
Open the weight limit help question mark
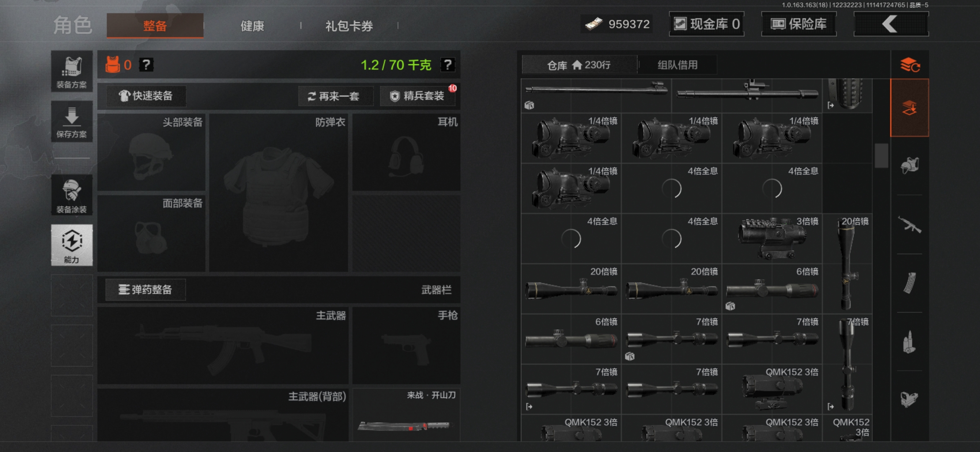[447, 65]
